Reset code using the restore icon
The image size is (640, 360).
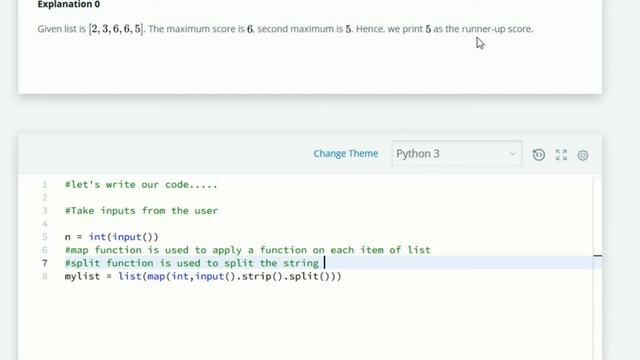[x=539, y=155]
